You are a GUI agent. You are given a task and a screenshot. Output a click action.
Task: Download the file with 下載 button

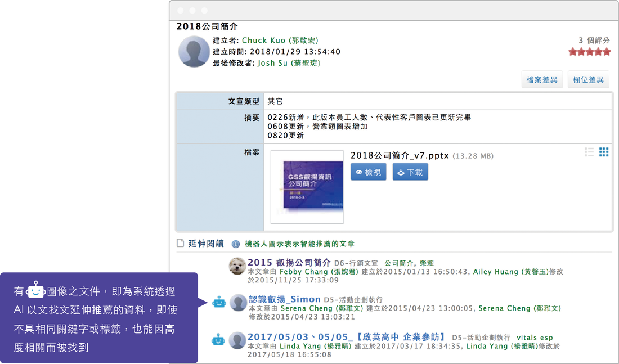pos(410,172)
